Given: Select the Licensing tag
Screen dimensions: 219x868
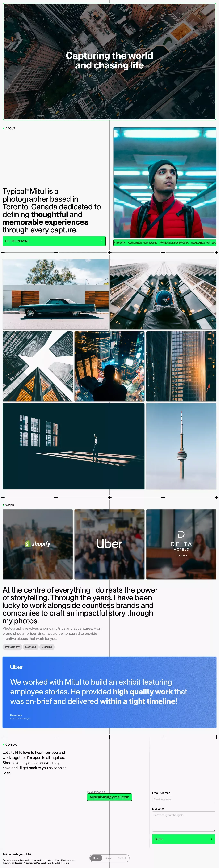Looking at the screenshot, I should [31, 647].
